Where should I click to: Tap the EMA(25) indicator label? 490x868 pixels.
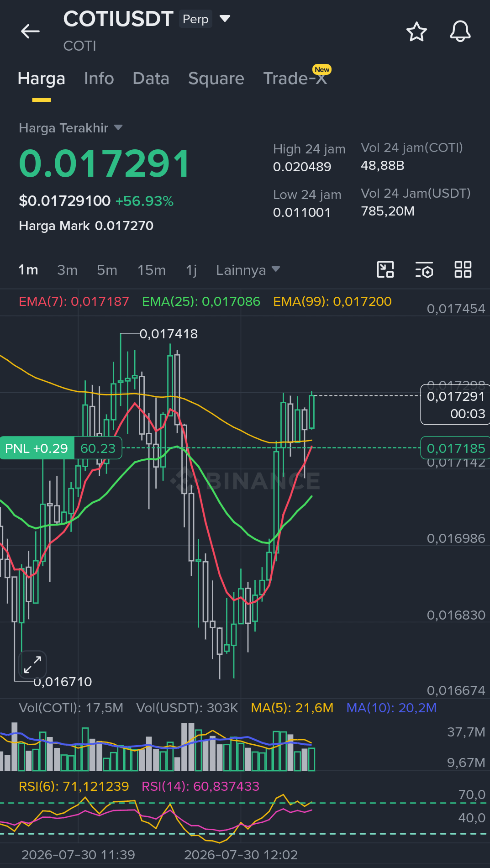pyautogui.click(x=201, y=301)
